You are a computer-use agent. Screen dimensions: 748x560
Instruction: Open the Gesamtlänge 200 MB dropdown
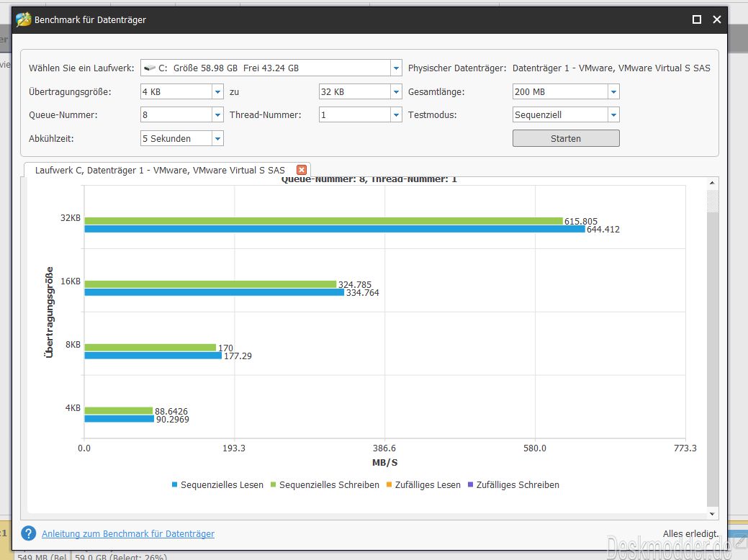613,91
